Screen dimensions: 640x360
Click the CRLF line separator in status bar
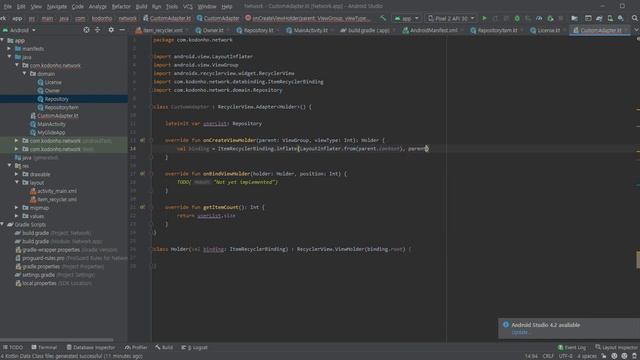click(x=548, y=356)
